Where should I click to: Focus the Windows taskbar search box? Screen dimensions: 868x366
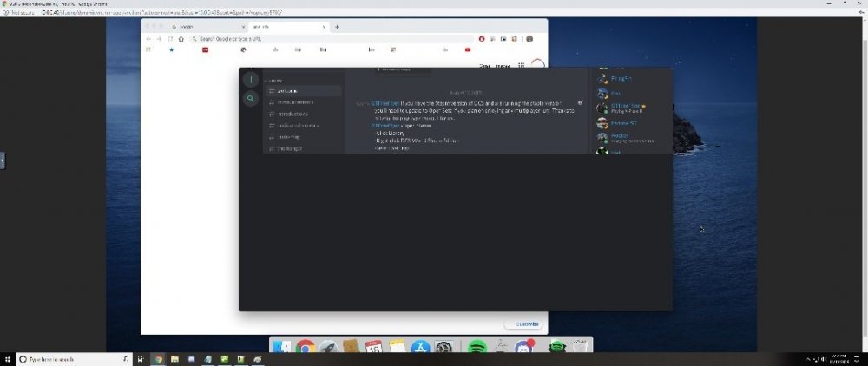click(74, 359)
